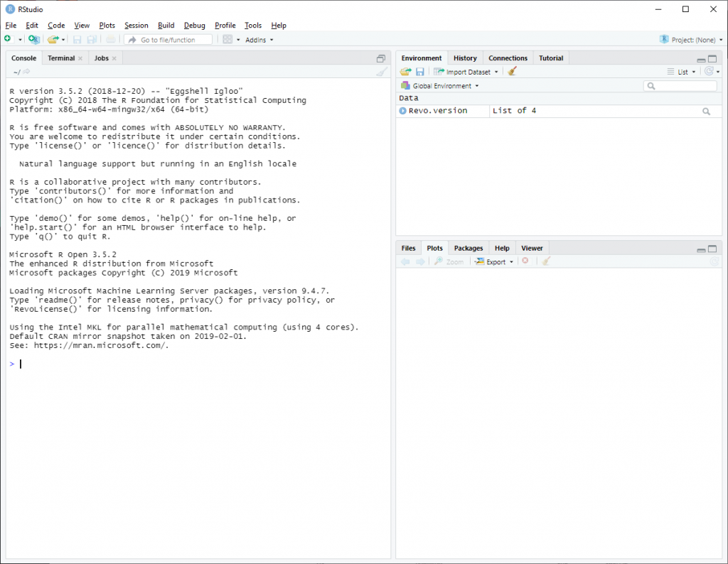
Task: Switch to the Terminal tab
Action: coord(60,58)
